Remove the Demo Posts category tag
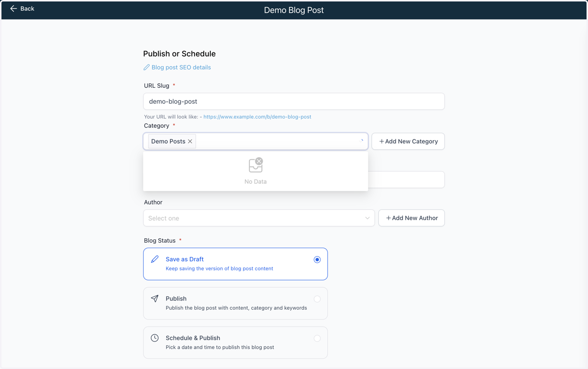Screen dimensions: 588x369 click(x=190, y=141)
